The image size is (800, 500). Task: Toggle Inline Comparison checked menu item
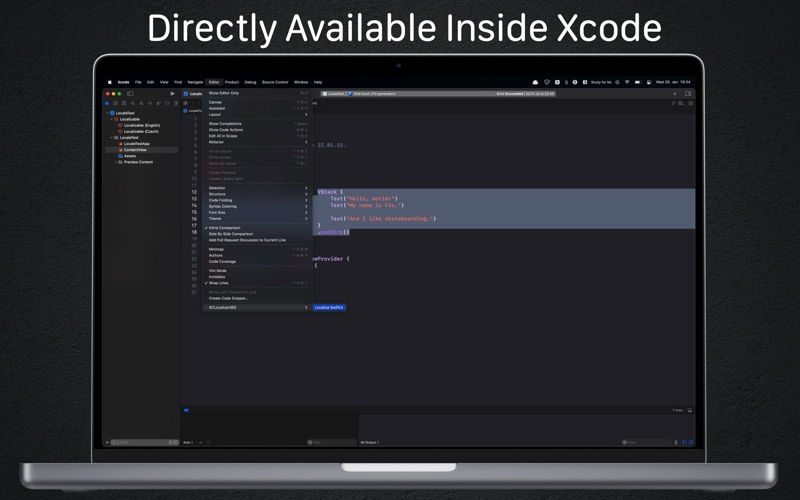(x=255, y=228)
